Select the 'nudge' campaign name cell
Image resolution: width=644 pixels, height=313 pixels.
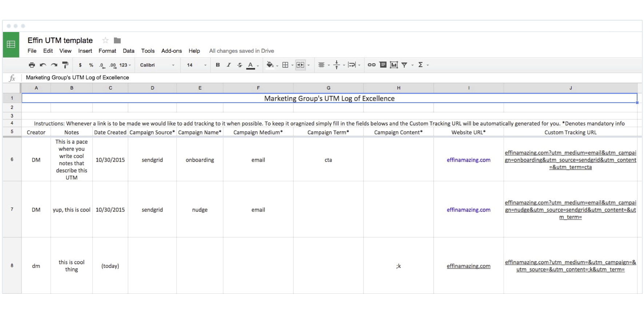200,210
